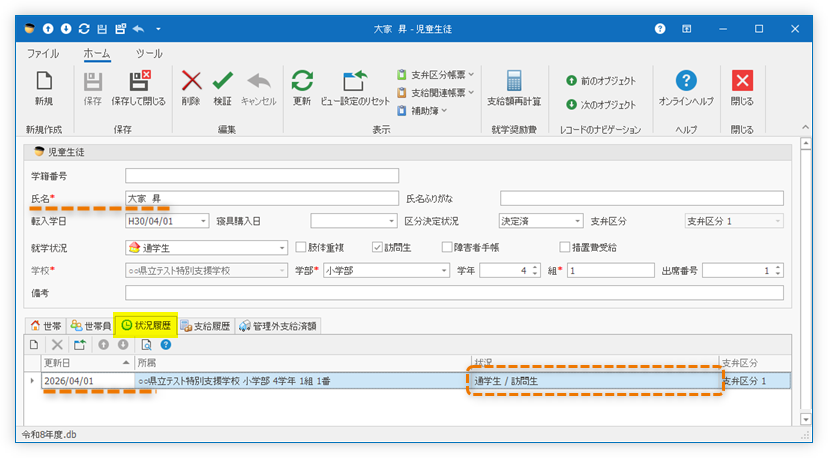
Task: Go to 前のオブジェクト previous record
Action: (601, 81)
